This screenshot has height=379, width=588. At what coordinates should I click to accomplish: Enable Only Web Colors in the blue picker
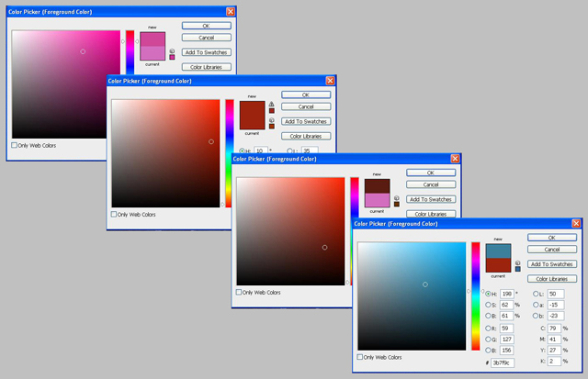(x=359, y=357)
